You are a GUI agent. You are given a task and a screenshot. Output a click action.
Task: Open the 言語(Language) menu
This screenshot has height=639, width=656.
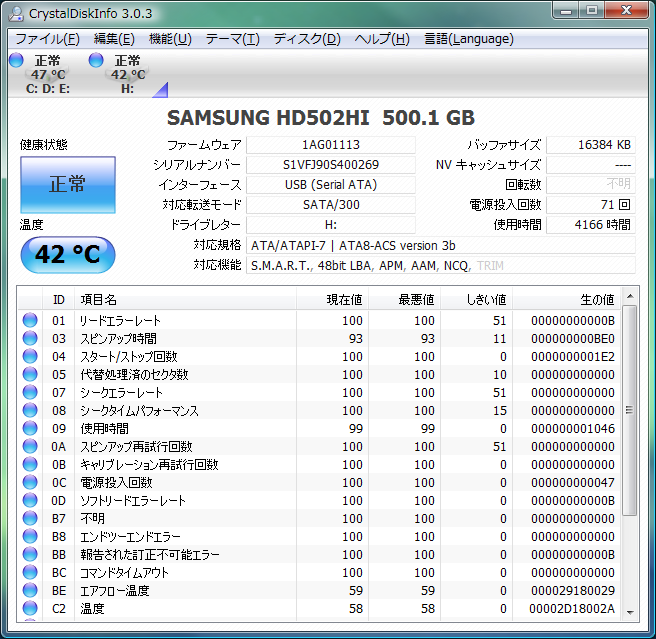click(x=469, y=39)
